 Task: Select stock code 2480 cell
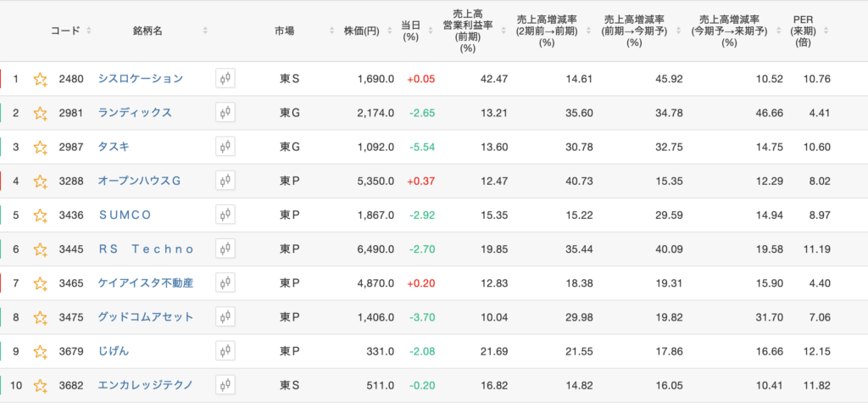pos(71,79)
